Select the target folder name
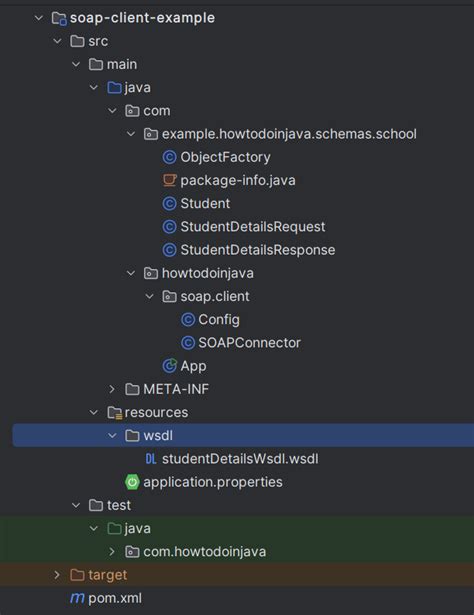Viewport: 474px width, 615px height. [x=108, y=575]
